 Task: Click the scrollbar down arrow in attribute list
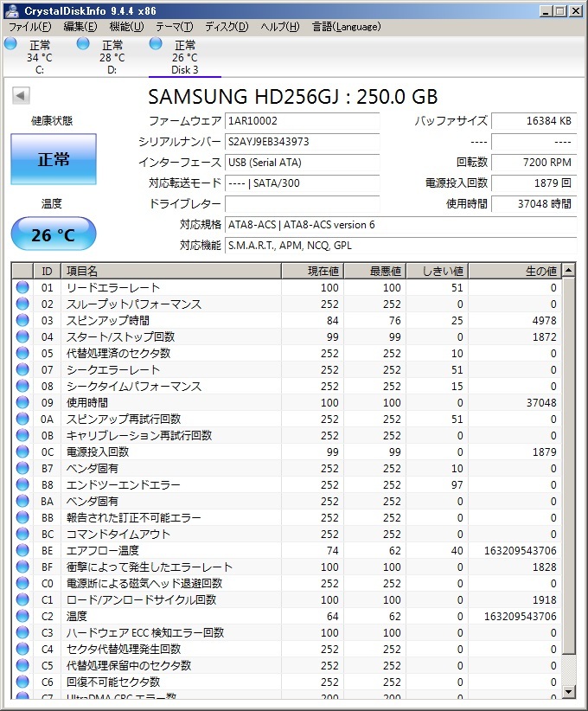568,691
